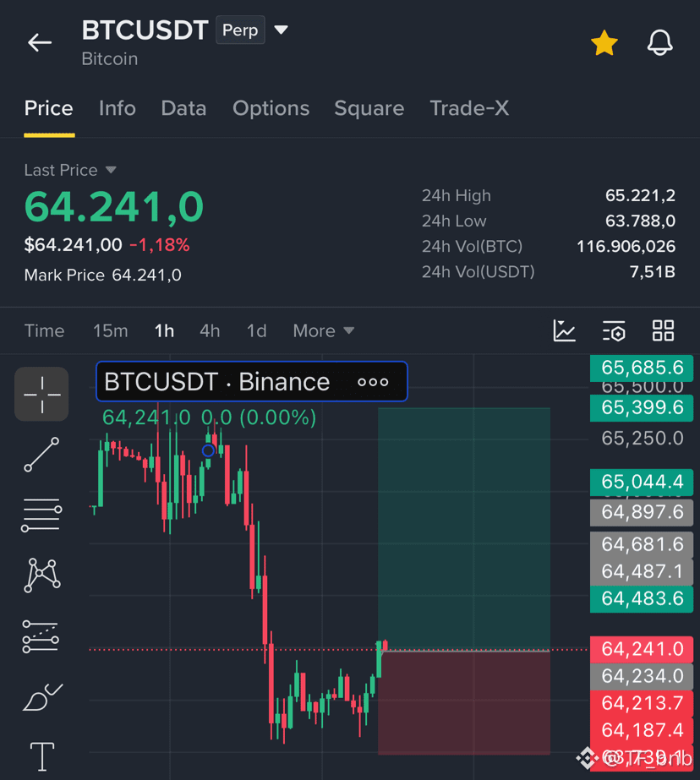Viewport: 700px width, 780px height.
Task: Select the 4h interval
Action: point(210,330)
